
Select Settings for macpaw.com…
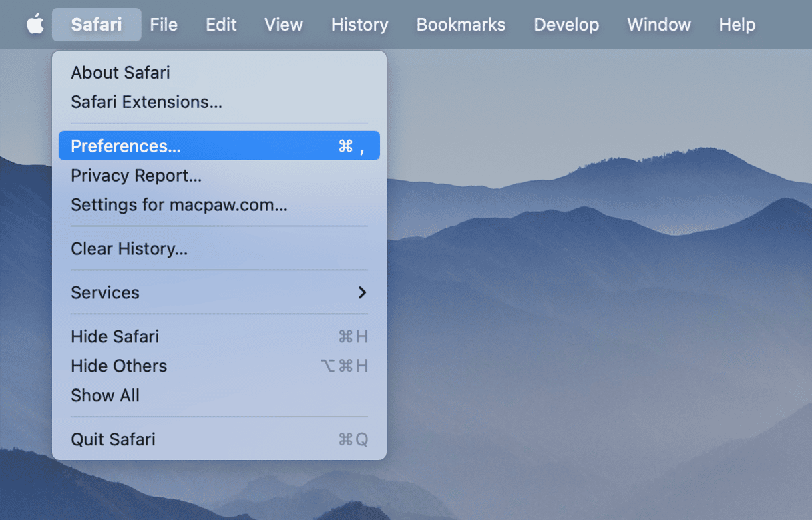pyautogui.click(x=179, y=205)
